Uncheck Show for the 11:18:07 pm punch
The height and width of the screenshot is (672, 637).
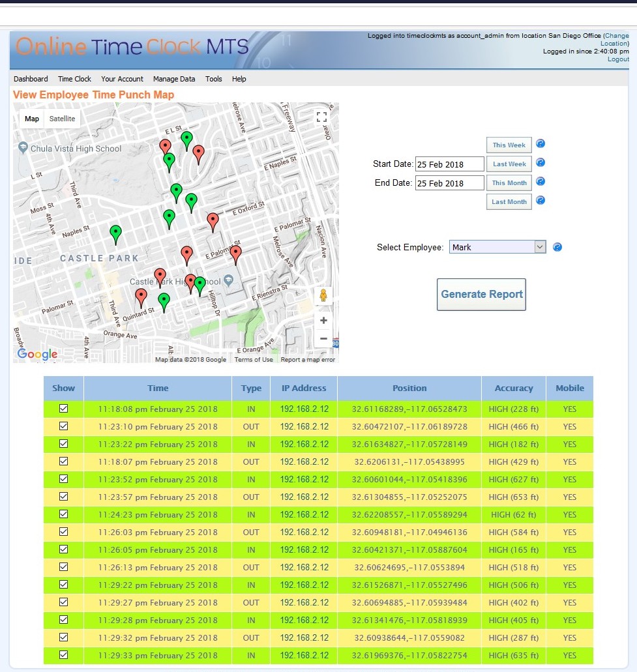[x=63, y=461]
